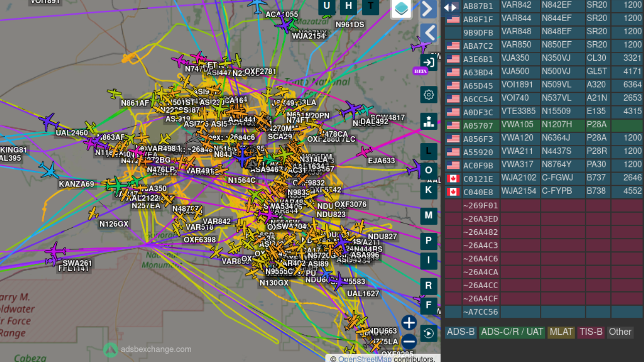Select the ACA1055 aircraft icon
The width and height of the screenshot is (644, 362).
pos(258,6)
